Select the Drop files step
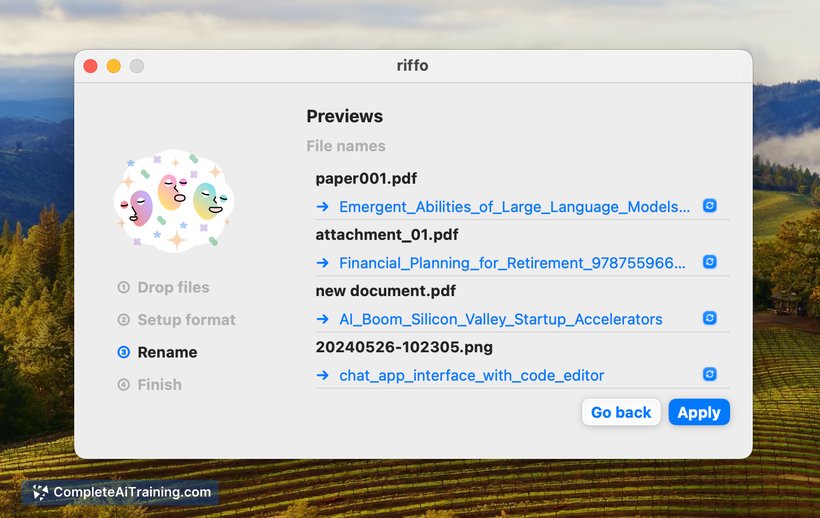This screenshot has width=820, height=518. 163,287
